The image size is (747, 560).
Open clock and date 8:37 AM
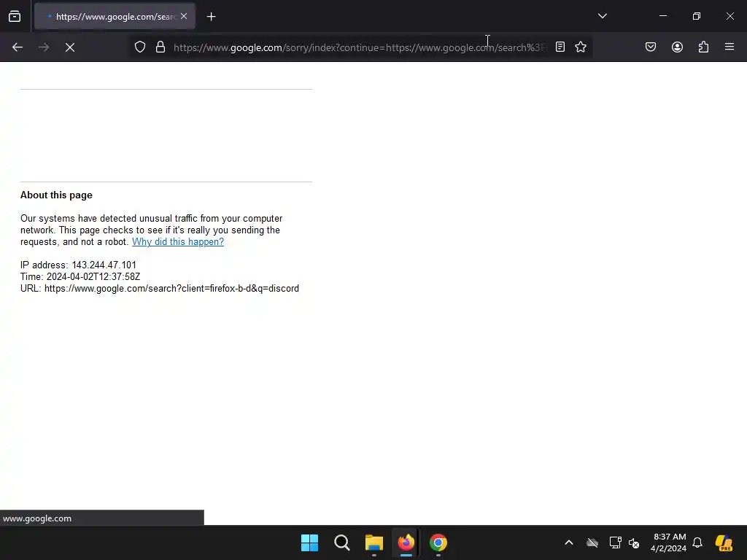pos(669,542)
